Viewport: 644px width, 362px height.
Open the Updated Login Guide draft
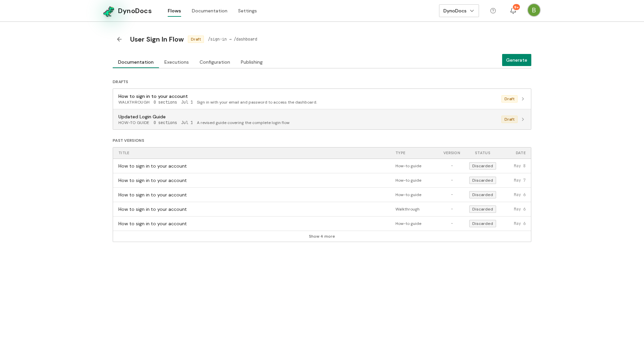[322, 119]
